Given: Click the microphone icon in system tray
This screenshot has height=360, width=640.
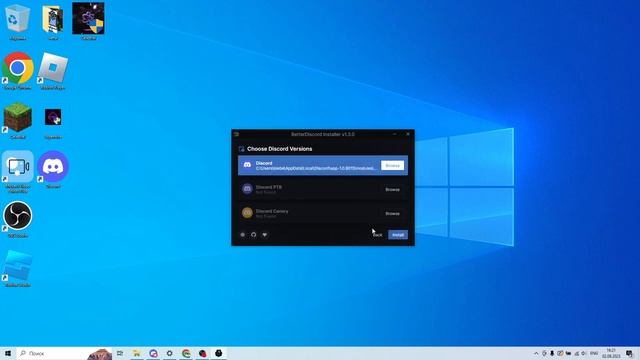Looking at the screenshot, I should pyautogui.click(x=552, y=353).
